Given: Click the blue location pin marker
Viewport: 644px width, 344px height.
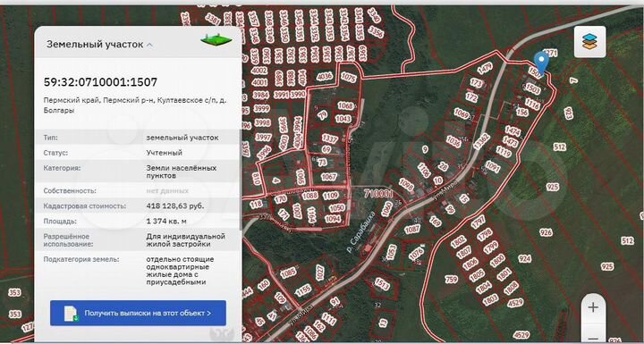Looking at the screenshot, I should coord(542,63).
